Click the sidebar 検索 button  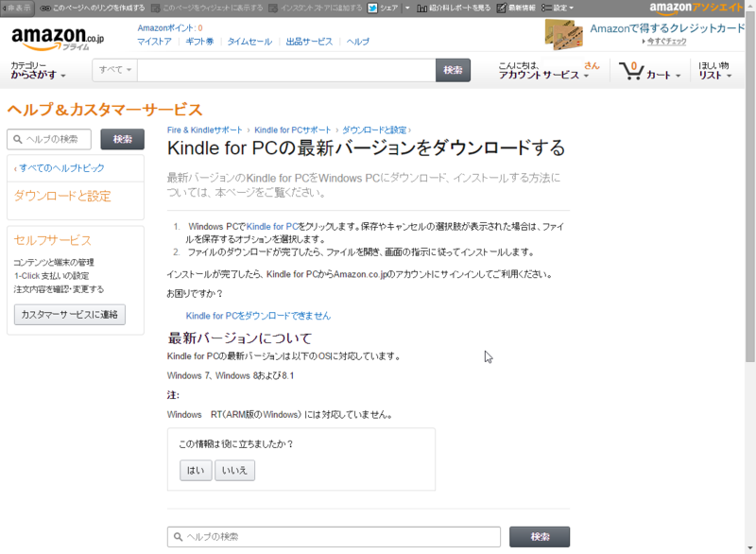coord(123,139)
